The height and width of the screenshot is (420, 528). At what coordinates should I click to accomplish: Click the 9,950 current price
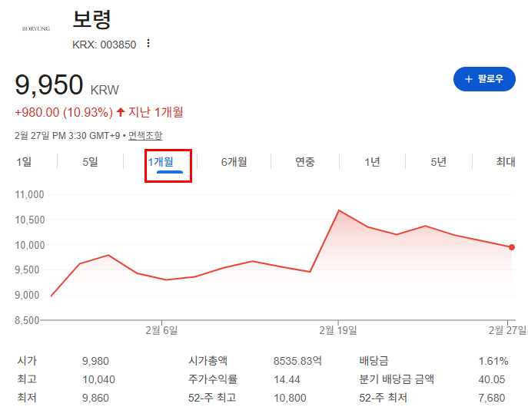click(49, 84)
